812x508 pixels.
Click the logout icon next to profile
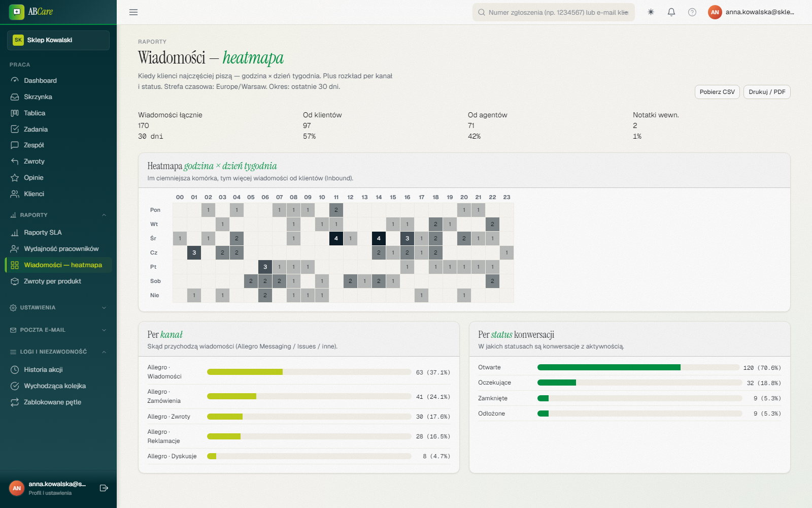(x=104, y=488)
